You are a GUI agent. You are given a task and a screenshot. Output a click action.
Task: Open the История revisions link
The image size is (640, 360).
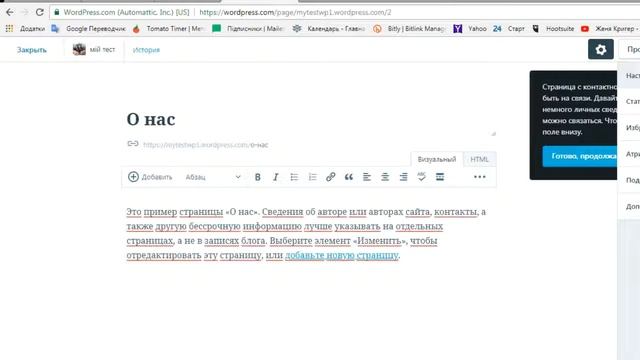146,50
